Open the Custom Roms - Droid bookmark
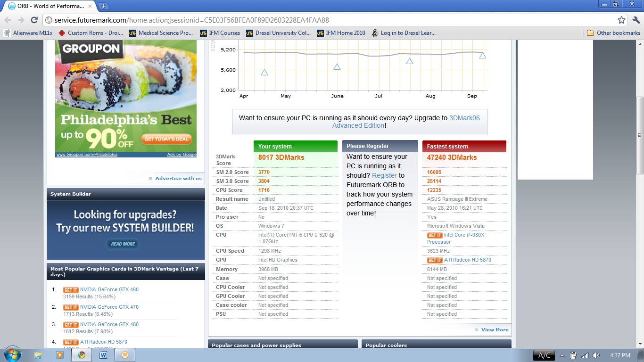 click(x=91, y=33)
